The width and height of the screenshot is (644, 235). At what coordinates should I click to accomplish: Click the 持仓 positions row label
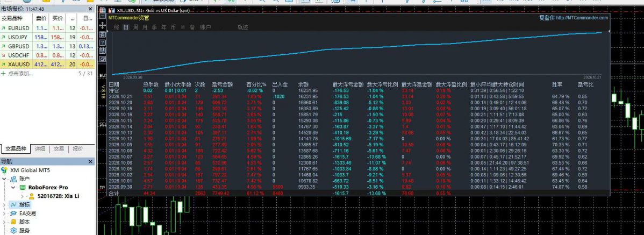pos(113,90)
